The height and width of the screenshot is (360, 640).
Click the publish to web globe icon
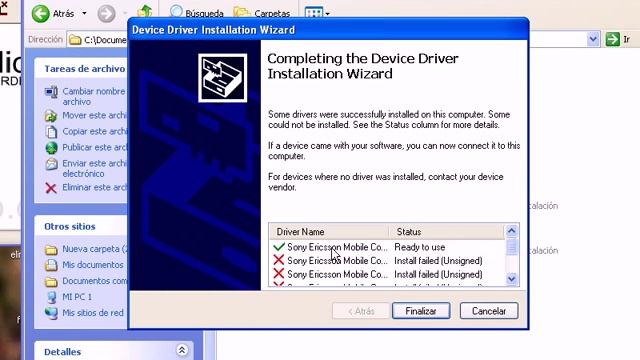click(x=51, y=148)
